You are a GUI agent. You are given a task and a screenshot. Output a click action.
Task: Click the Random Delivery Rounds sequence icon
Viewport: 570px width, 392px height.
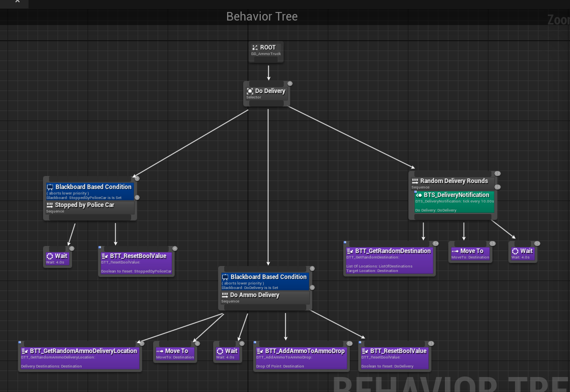415,181
